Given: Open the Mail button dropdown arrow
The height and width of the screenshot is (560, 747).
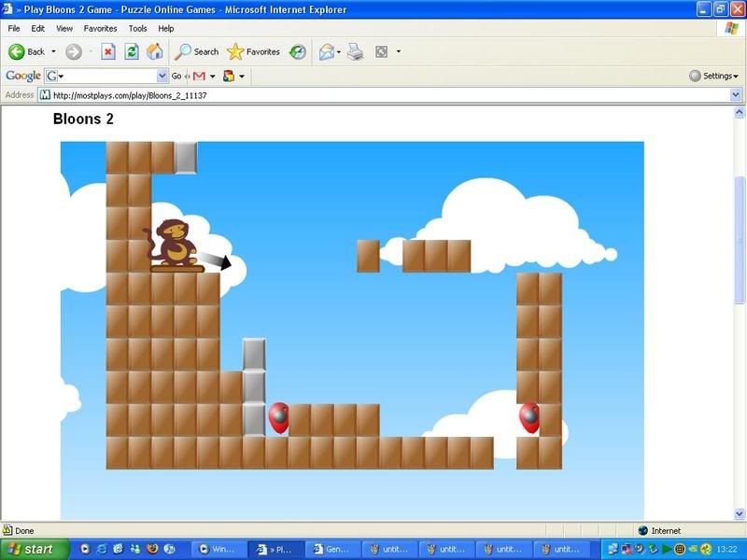Looking at the screenshot, I should [339, 51].
